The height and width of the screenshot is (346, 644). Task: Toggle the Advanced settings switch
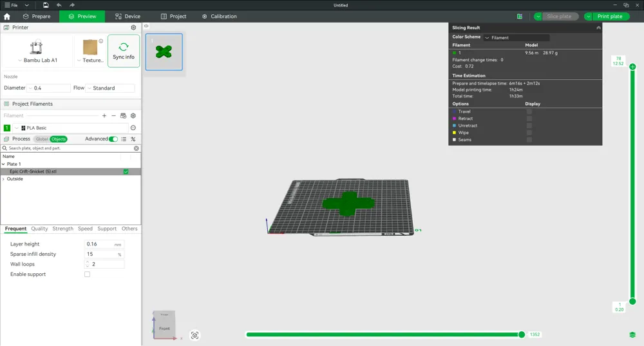113,139
